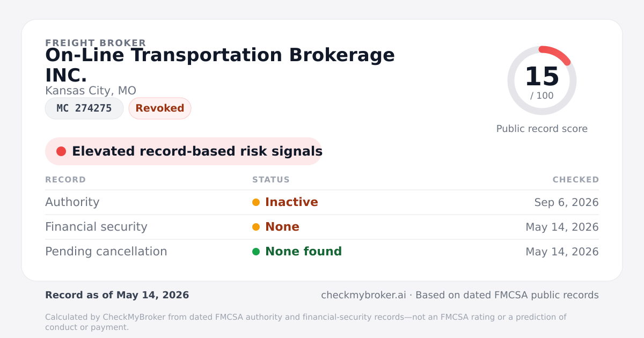Click the On-Line Transportation Brokerage INC. title
This screenshot has width=644, height=338.
[220, 65]
